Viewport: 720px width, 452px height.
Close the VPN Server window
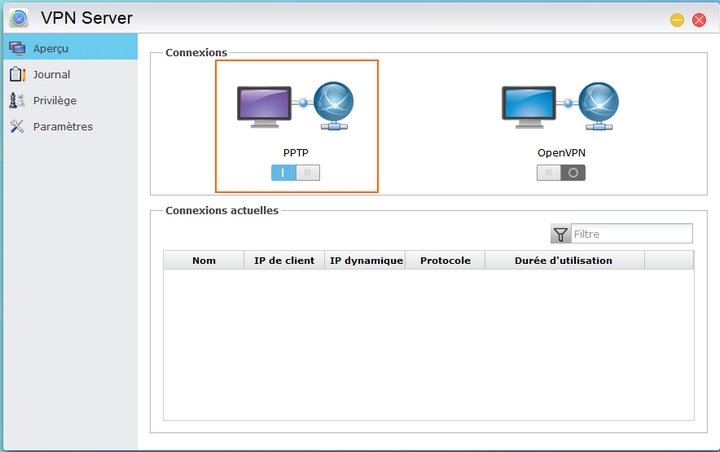[x=699, y=20]
